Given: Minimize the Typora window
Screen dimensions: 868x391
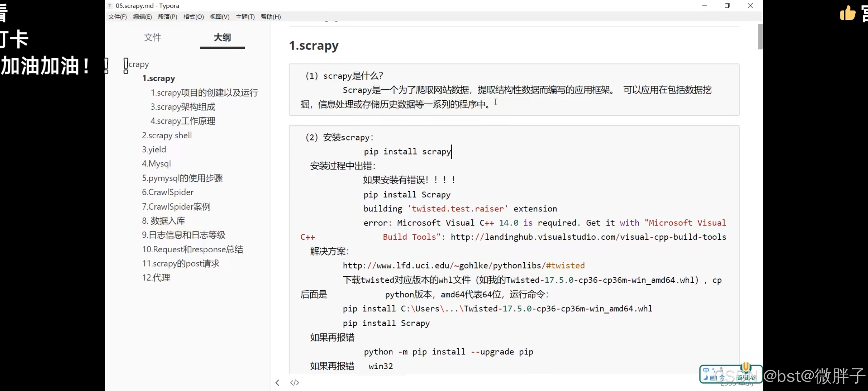Looking at the screenshot, I should (704, 5).
